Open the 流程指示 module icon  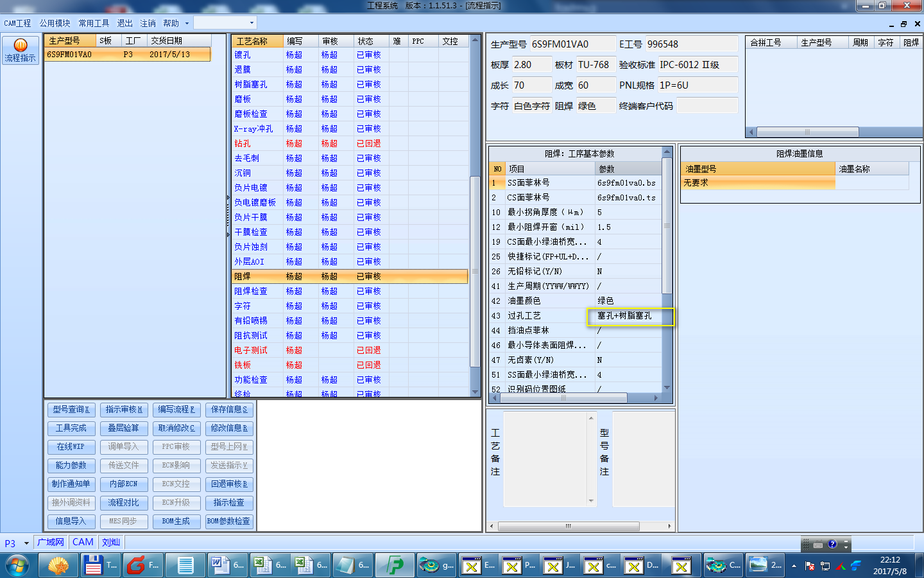21,49
